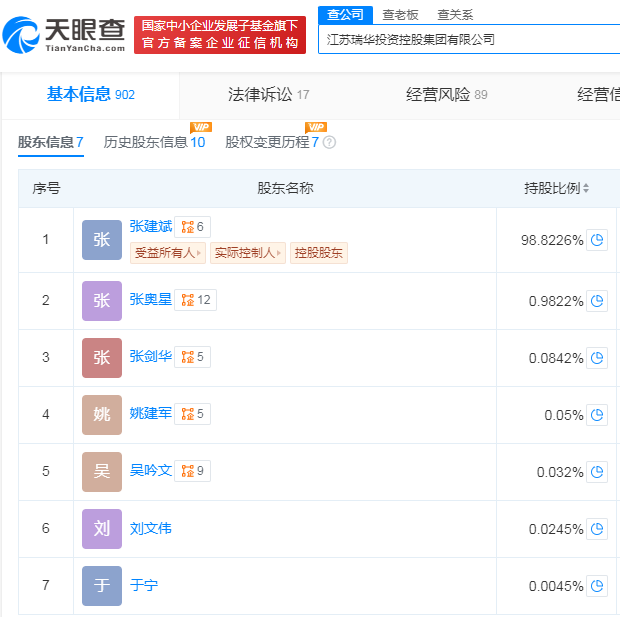Expand the 实际控制人 tag

pyautogui.click(x=248, y=253)
